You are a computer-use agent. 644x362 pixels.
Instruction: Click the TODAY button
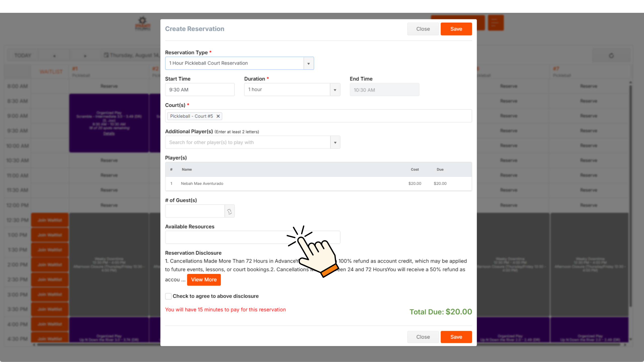click(x=23, y=55)
